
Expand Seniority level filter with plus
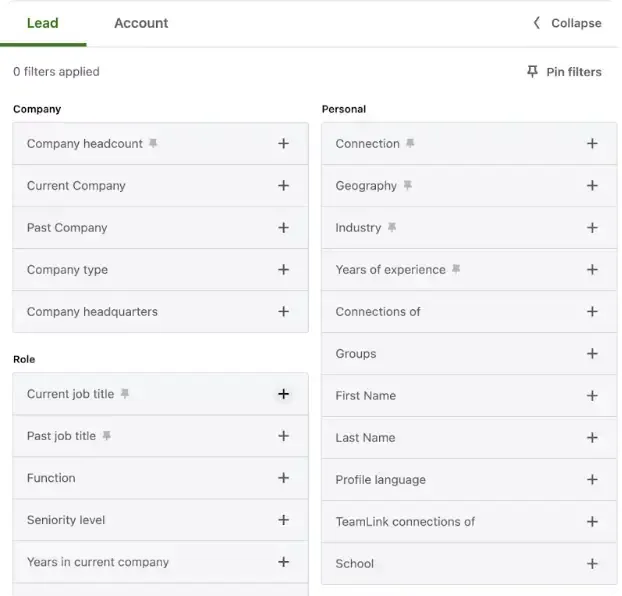[x=283, y=520]
